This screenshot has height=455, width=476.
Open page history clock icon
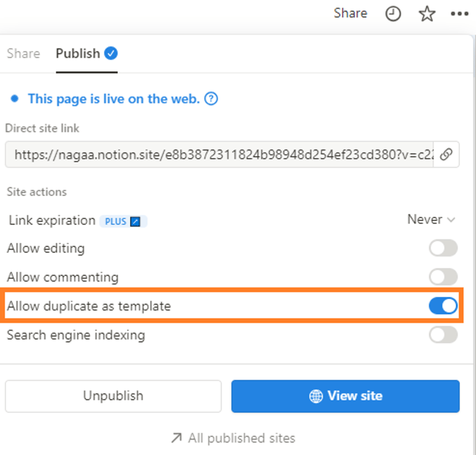point(393,14)
